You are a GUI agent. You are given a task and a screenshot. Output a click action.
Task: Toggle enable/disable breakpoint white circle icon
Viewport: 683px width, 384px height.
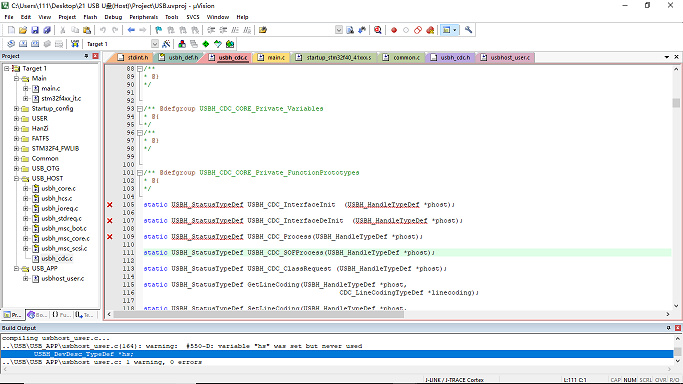tap(406, 30)
